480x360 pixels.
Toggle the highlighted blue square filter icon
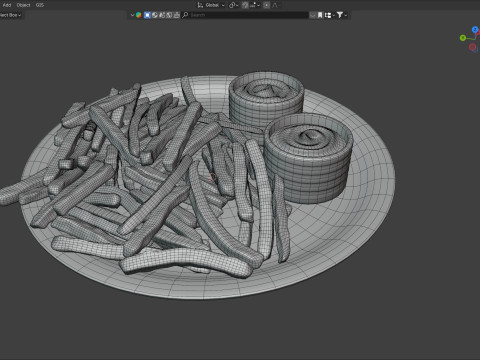click(147, 15)
